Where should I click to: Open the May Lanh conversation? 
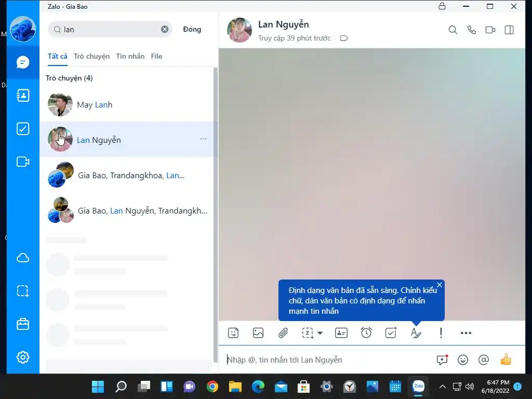[x=127, y=104]
